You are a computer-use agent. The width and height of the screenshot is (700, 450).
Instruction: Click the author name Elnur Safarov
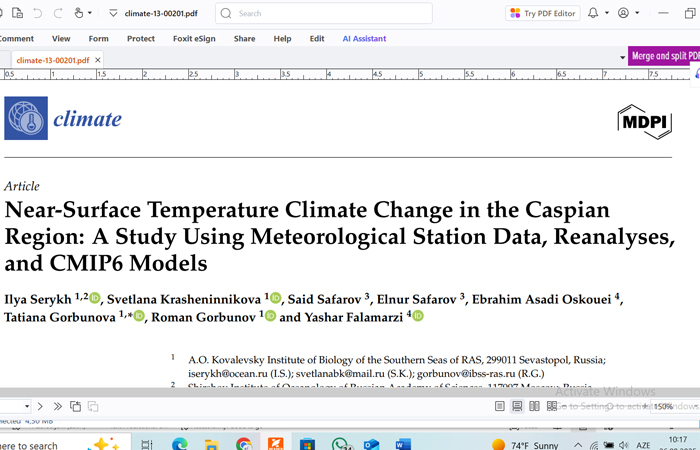417,299
